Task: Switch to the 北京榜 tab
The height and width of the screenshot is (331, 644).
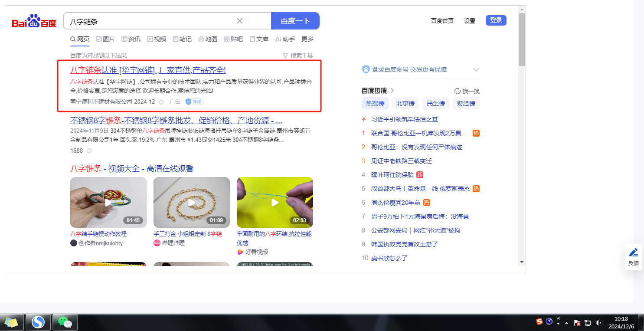Action: click(x=405, y=103)
